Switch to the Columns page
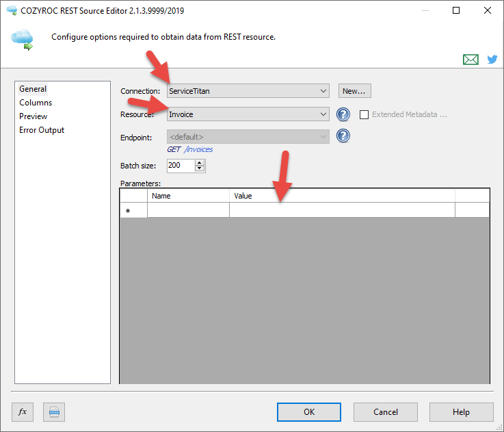This screenshot has height=432, width=504. pos(36,103)
